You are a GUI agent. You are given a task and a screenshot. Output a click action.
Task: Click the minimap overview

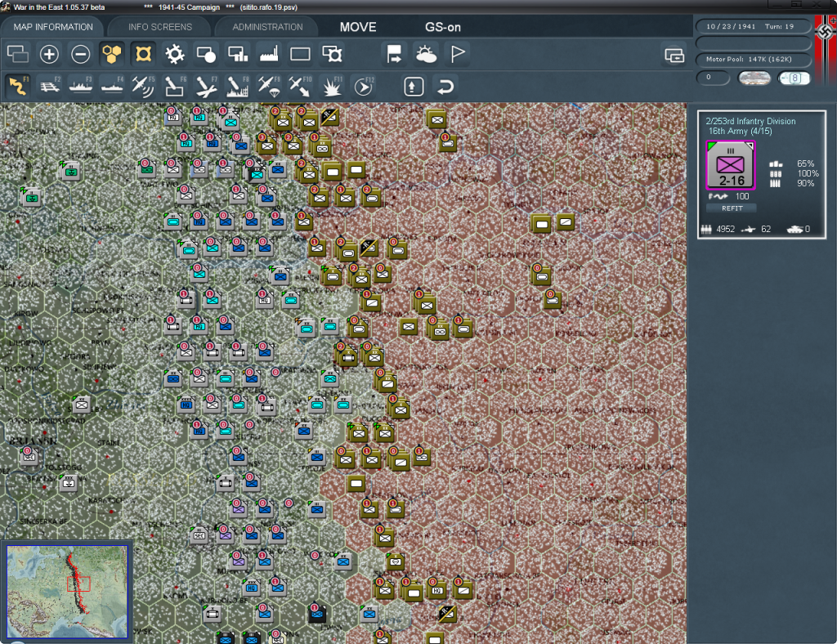[67, 591]
